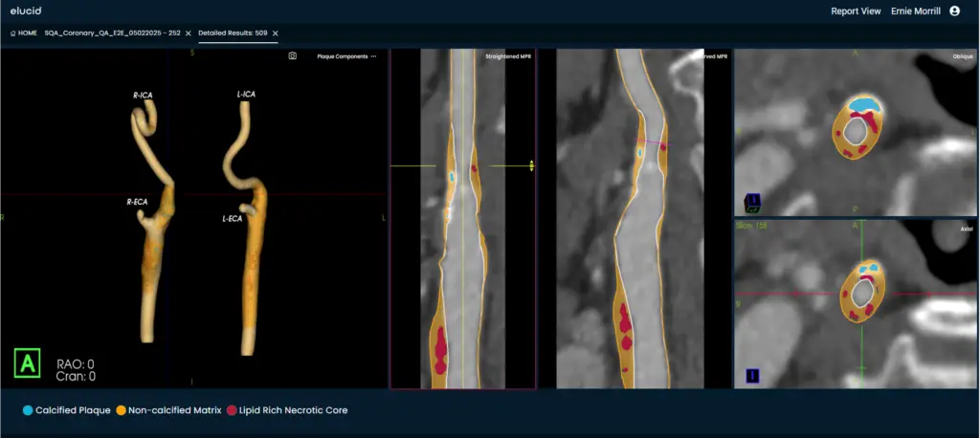Click the Ernie Morrill user name

(915, 11)
